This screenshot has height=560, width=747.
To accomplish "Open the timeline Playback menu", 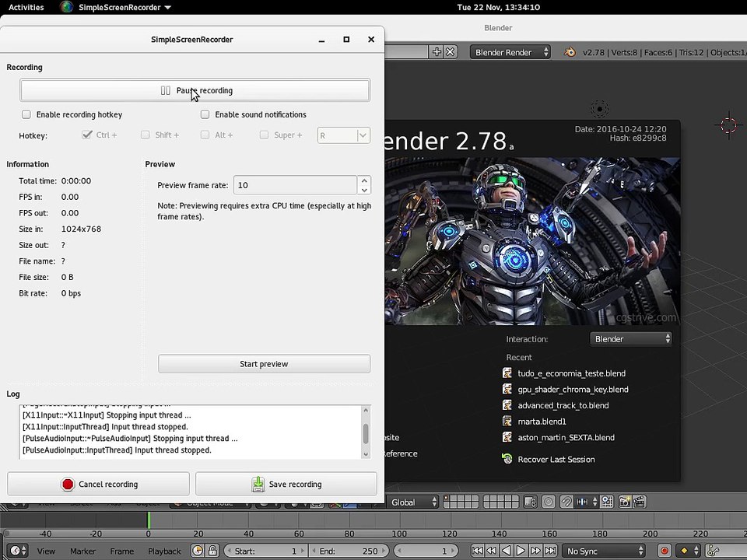I will point(164,551).
